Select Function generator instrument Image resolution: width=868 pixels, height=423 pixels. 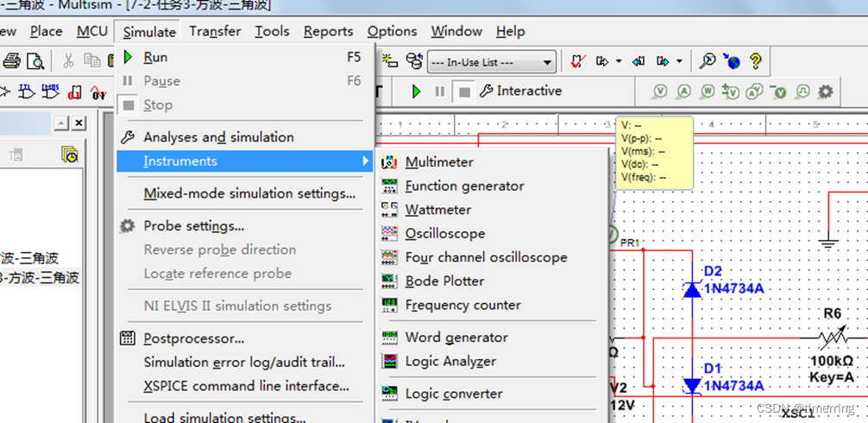pos(491,186)
